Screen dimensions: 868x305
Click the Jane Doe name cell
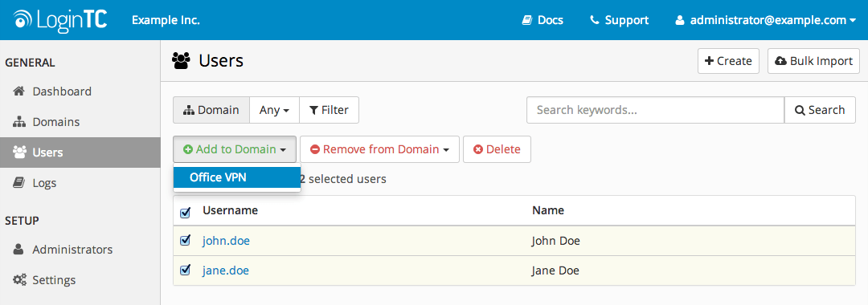click(555, 270)
